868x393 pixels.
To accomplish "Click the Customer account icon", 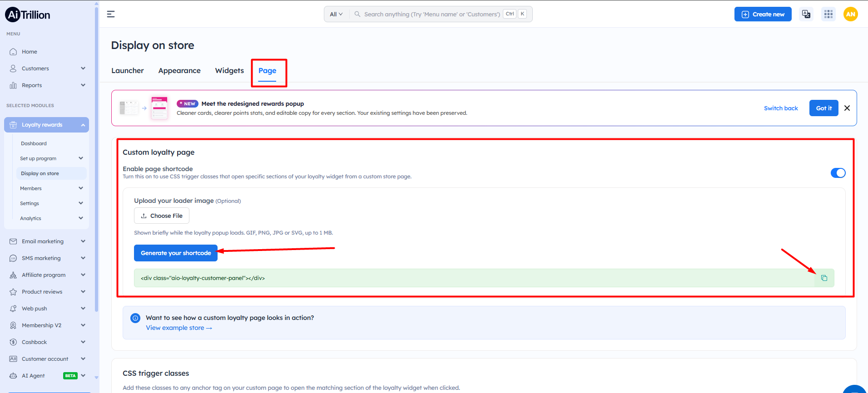I will click(13, 359).
